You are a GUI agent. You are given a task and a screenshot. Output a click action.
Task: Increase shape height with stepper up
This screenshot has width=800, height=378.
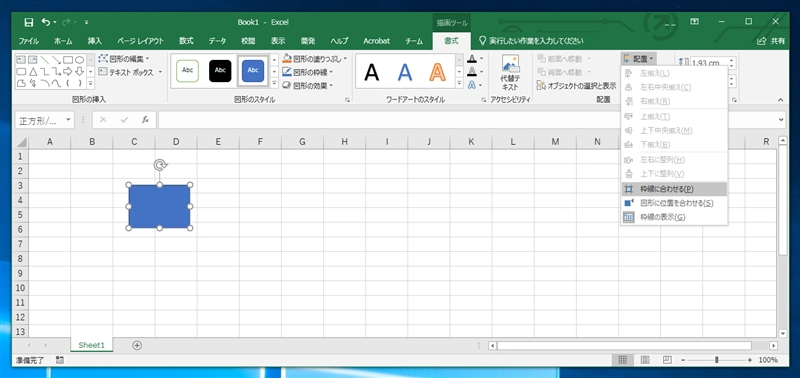(x=733, y=60)
